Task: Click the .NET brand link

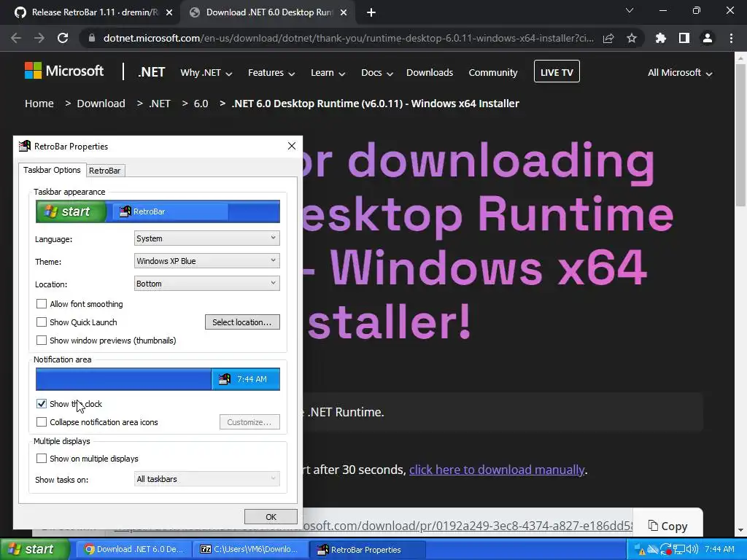Action: click(x=152, y=72)
